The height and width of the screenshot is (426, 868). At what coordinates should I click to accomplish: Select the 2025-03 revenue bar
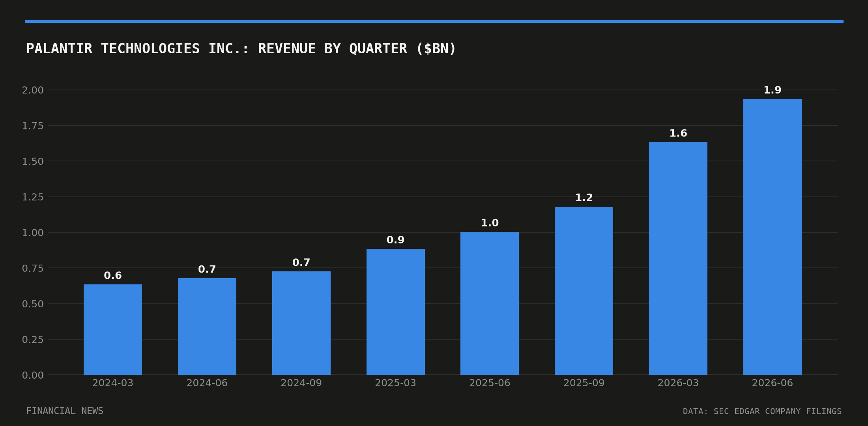[x=396, y=312]
